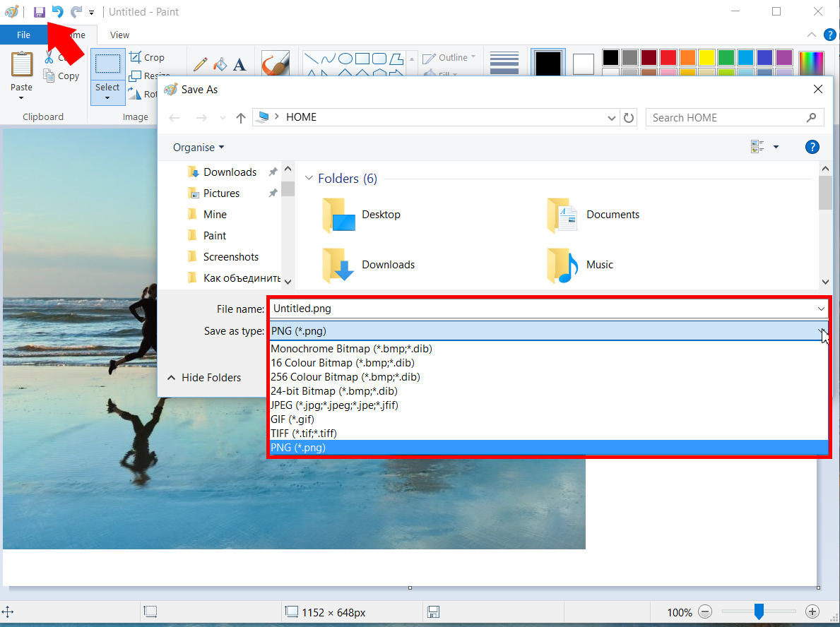The width and height of the screenshot is (840, 627).
Task: Choose 24-bit Bitmap file type
Action: click(x=548, y=391)
